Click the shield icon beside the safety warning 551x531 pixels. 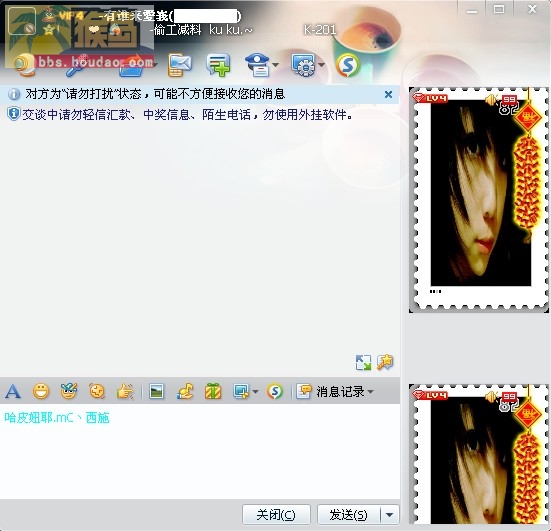click(14, 114)
